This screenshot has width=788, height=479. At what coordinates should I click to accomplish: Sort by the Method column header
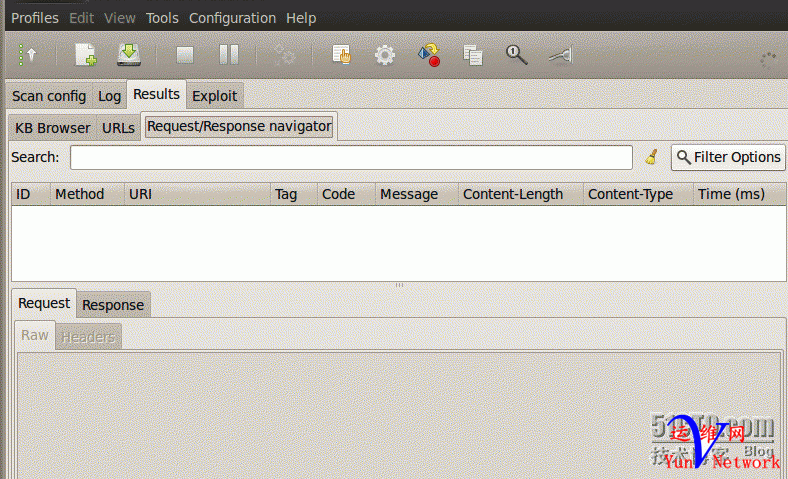tap(87, 194)
